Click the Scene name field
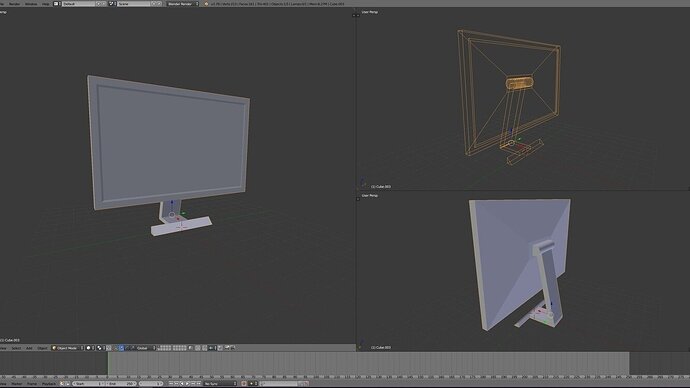The image size is (690, 388). (134, 4)
